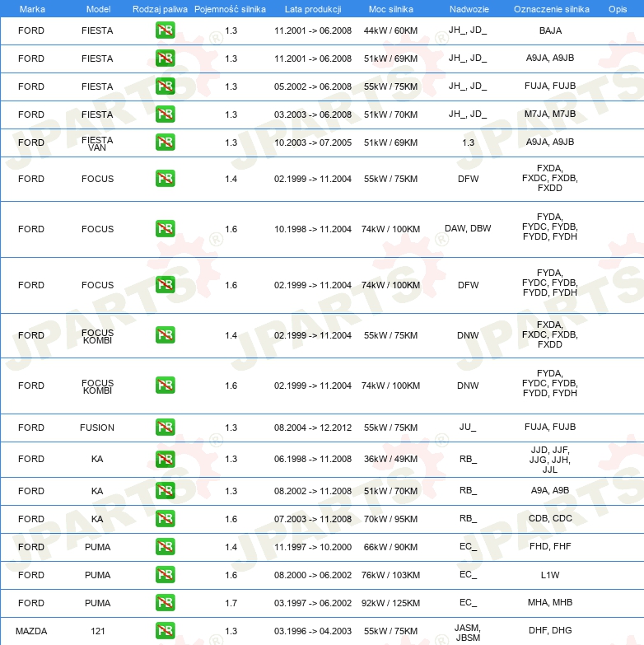Click the fuel icon in the Focus Kombi 1.6 row
The width and height of the screenshot is (644, 645).
pos(166,385)
